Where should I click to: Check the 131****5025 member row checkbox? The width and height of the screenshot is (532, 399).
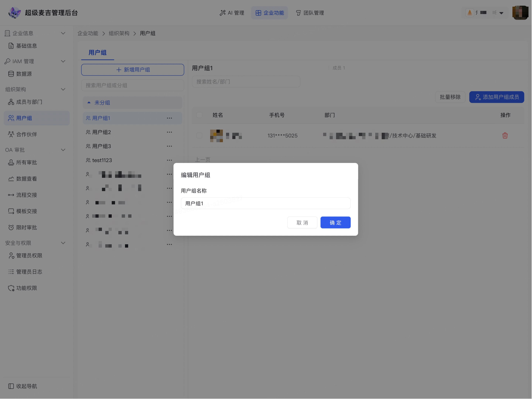click(199, 135)
